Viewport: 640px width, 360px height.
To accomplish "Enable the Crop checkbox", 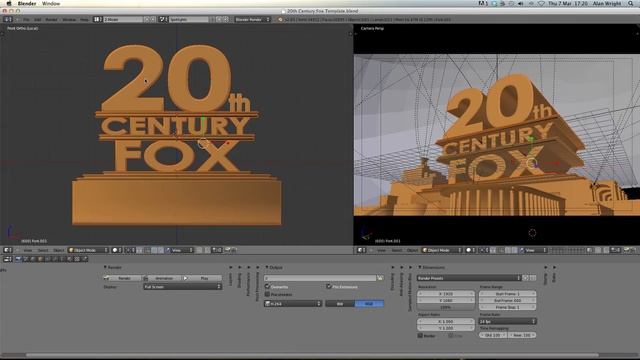I will click(451, 336).
